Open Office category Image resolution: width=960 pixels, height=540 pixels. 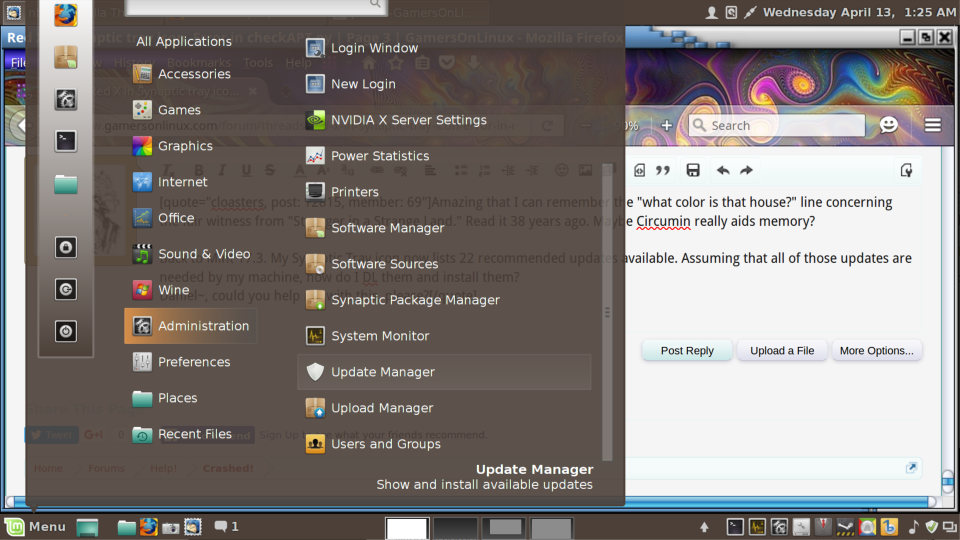(x=190, y=218)
